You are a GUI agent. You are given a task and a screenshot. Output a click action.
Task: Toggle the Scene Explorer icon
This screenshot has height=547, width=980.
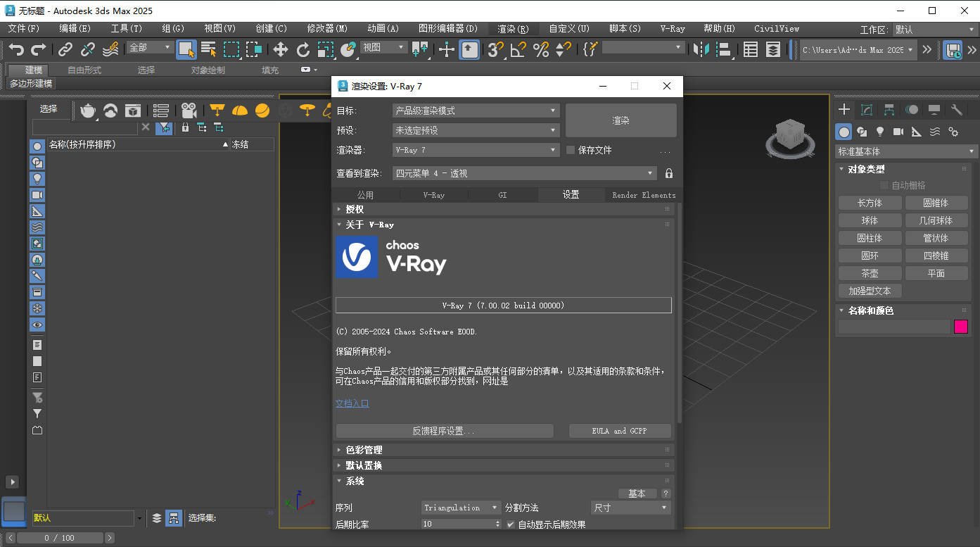coord(751,49)
